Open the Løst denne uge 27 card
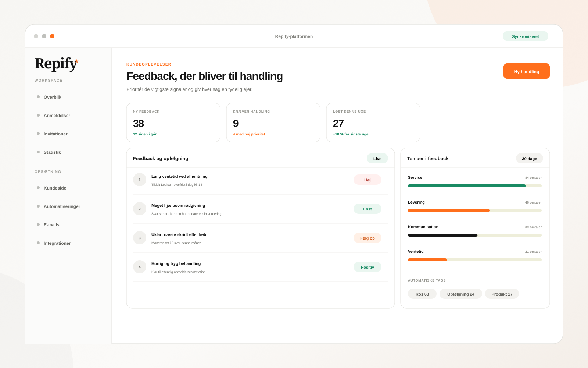Screen dimensions: 588x368 pos(373,123)
